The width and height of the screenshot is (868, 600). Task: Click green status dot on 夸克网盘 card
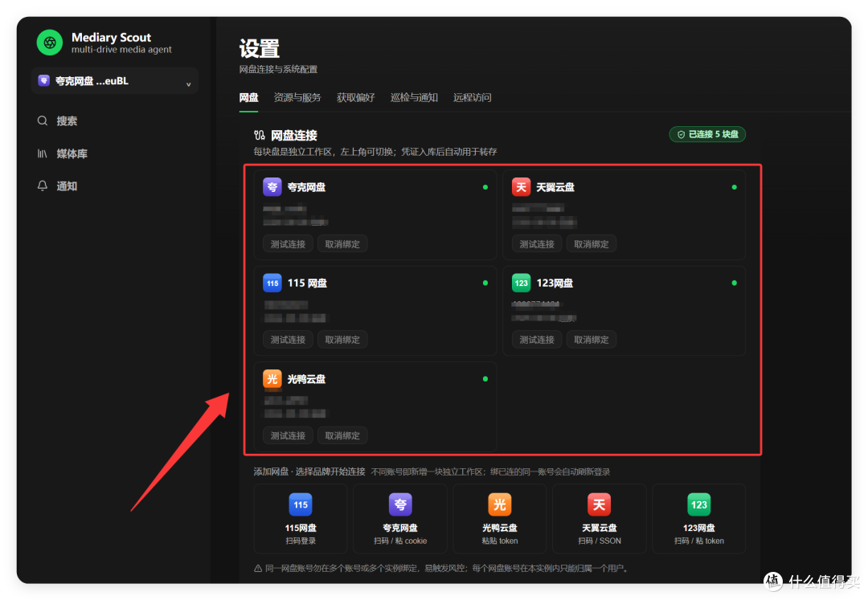click(485, 187)
